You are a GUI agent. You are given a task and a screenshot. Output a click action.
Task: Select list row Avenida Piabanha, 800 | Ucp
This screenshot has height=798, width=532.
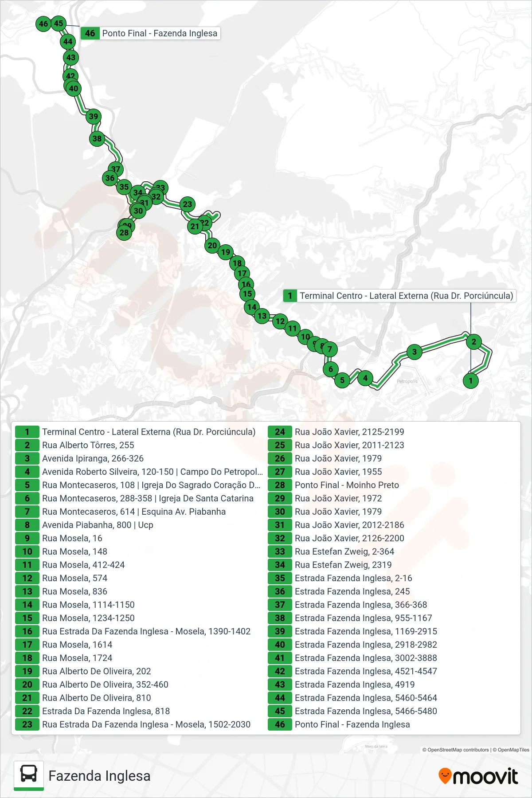[x=139, y=525]
